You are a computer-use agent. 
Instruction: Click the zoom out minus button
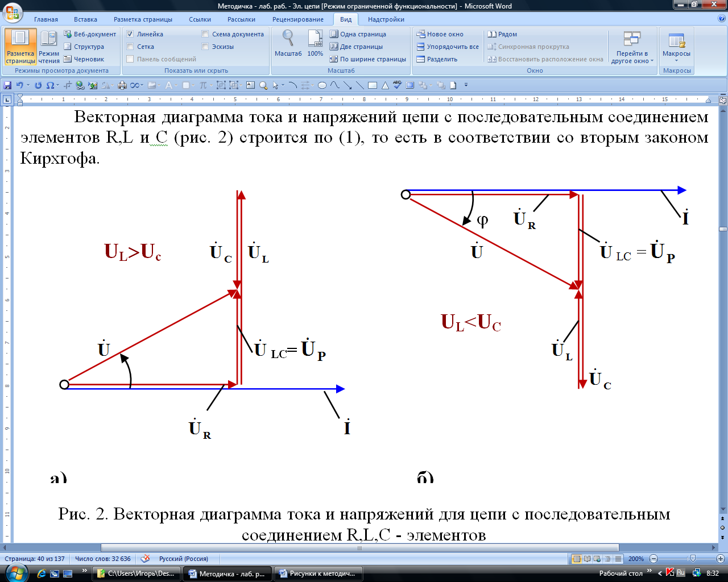(x=653, y=559)
